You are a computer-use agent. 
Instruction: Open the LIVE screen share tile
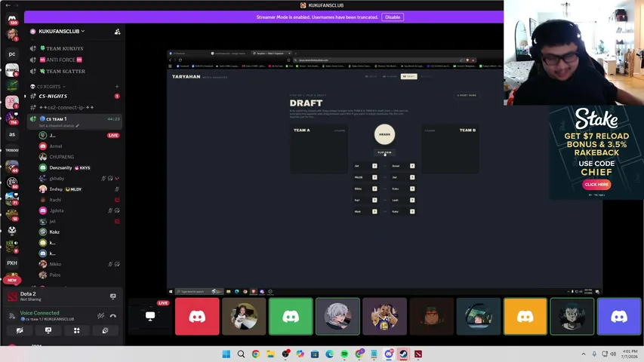tap(150, 317)
